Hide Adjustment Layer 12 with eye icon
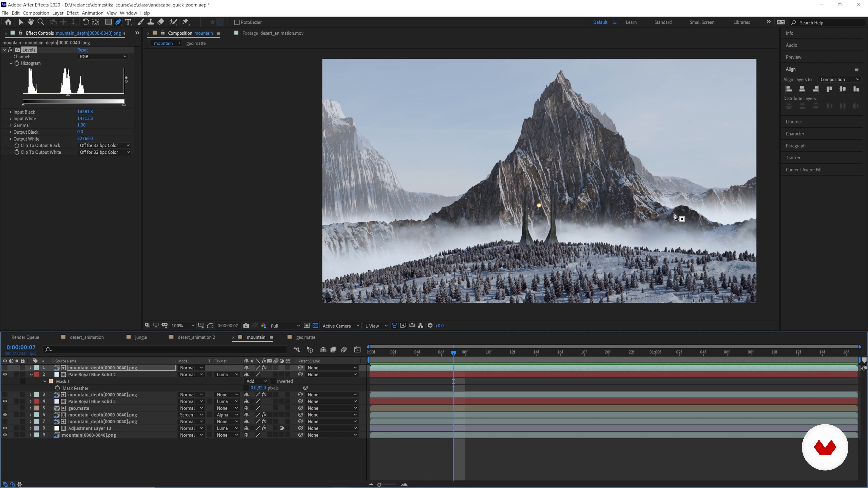This screenshot has height=488, width=868. [x=5, y=428]
